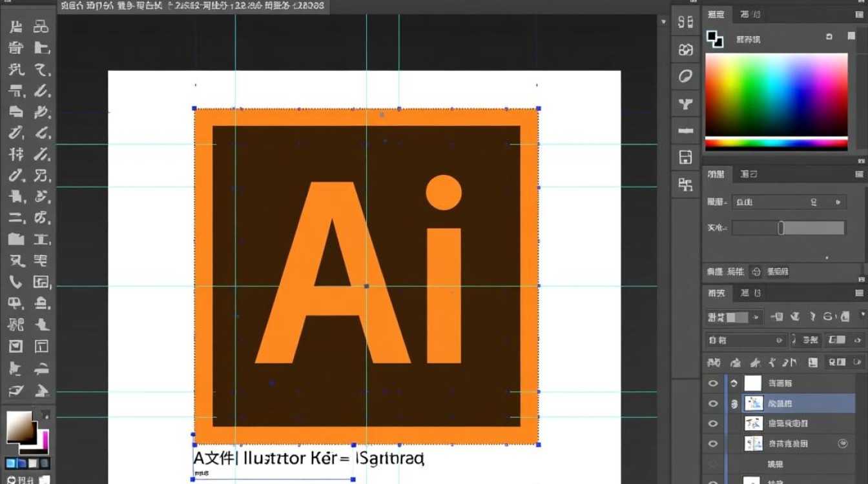This screenshot has height=484, width=868.
Task: Click the foreground/background swatch icon in color panel
Action: (714, 39)
